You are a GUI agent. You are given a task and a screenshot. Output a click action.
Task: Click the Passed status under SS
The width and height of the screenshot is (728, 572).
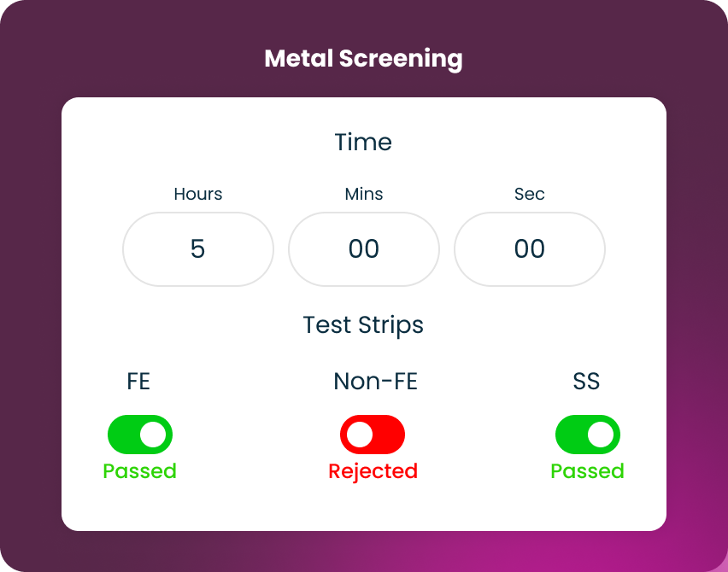tap(588, 471)
